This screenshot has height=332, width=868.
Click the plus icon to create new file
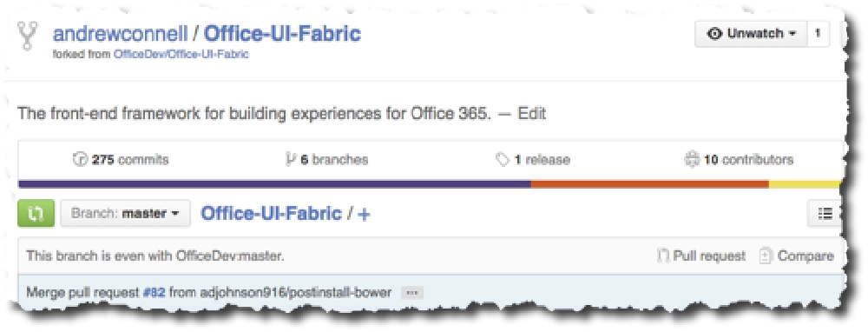(x=363, y=214)
